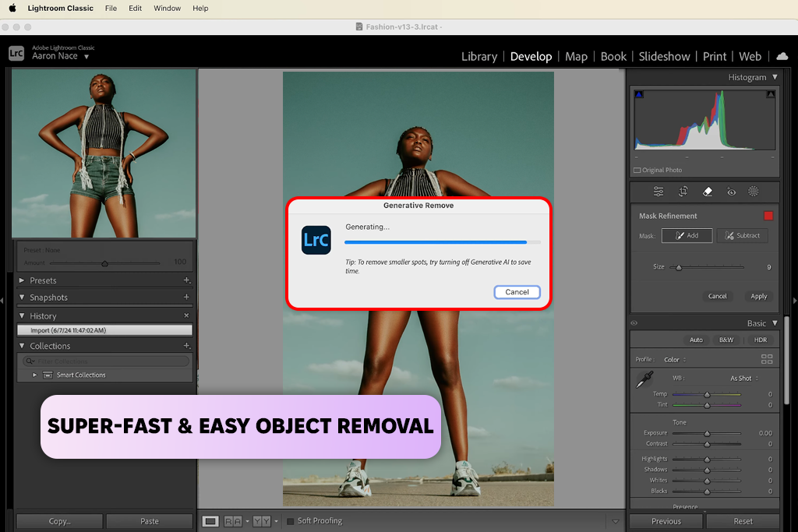Switch to Loupe view icon
The image size is (798, 532).
(210, 521)
